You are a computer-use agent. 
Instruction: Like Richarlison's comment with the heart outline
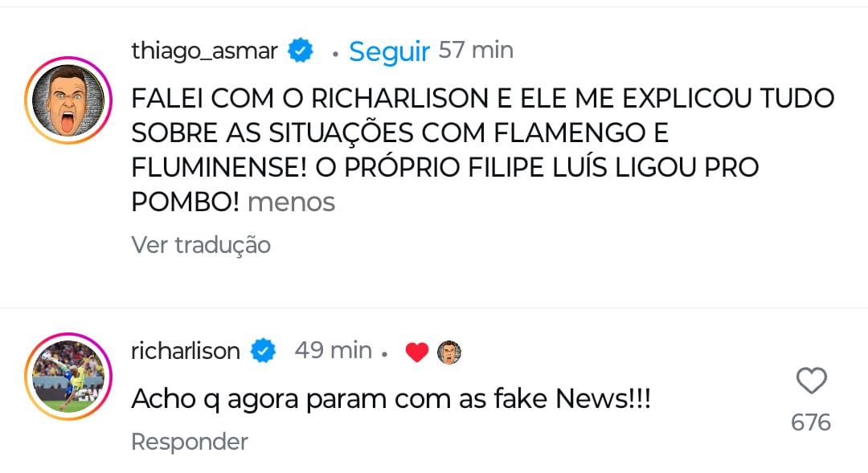pos(810,381)
